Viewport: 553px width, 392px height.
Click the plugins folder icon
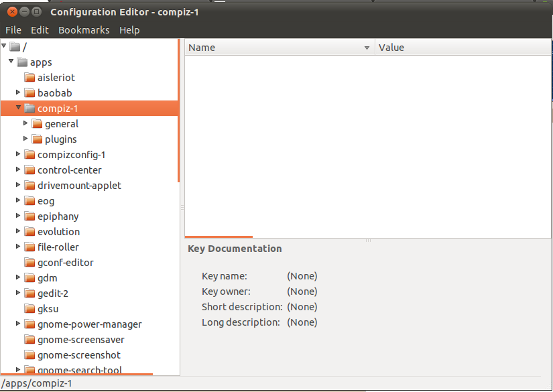coord(37,139)
